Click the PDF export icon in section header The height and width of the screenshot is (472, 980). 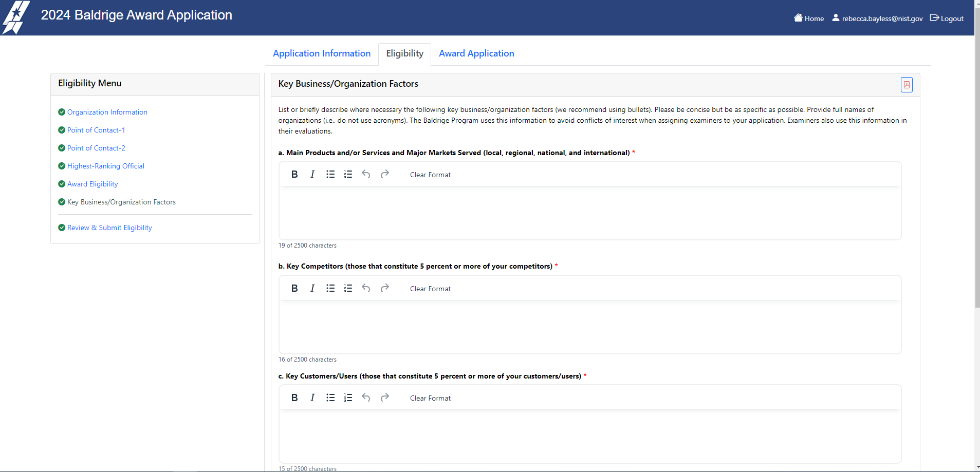907,85
